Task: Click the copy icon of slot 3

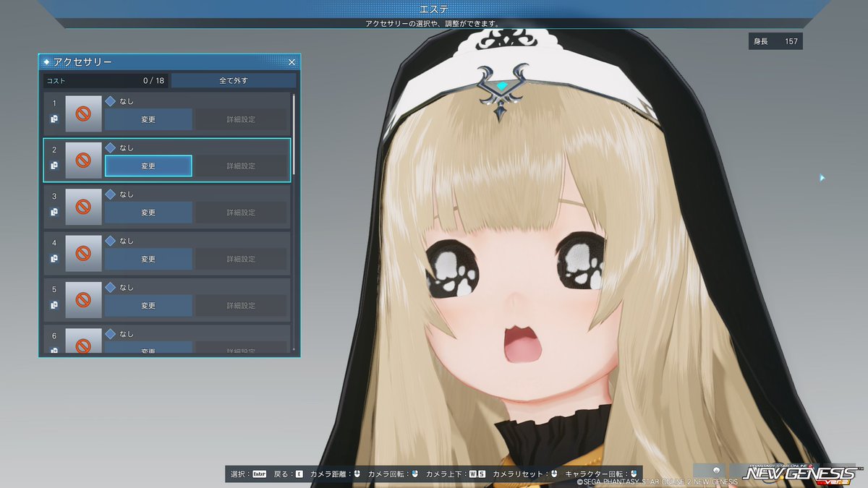Action: pyautogui.click(x=54, y=212)
